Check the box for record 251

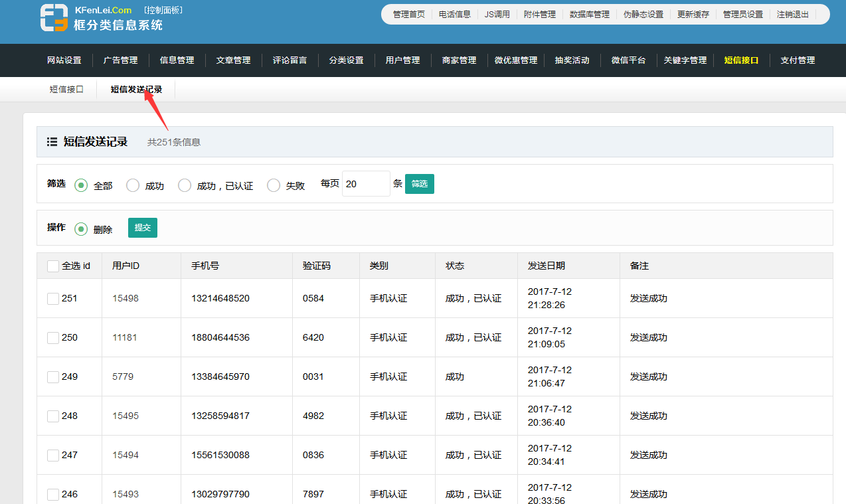[x=53, y=299]
